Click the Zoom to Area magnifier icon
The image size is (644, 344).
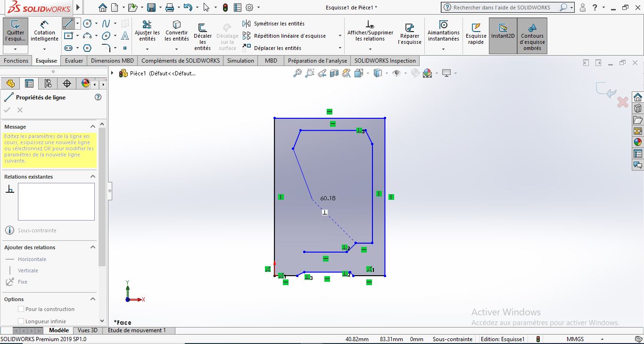click(x=309, y=73)
